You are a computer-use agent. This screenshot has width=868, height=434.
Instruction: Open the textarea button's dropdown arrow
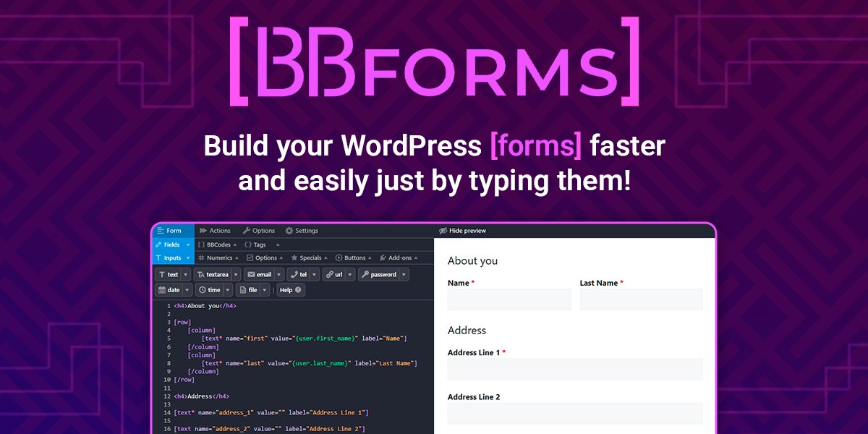(x=236, y=275)
